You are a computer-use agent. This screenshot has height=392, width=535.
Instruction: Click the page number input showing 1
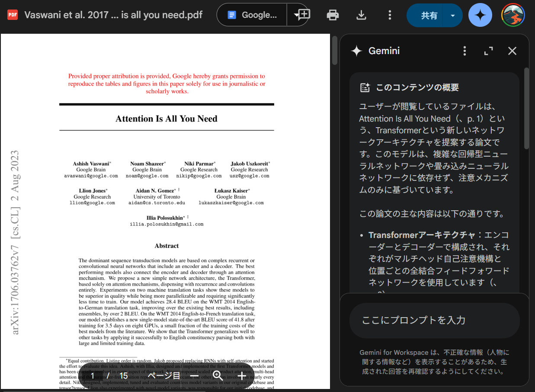click(x=92, y=376)
